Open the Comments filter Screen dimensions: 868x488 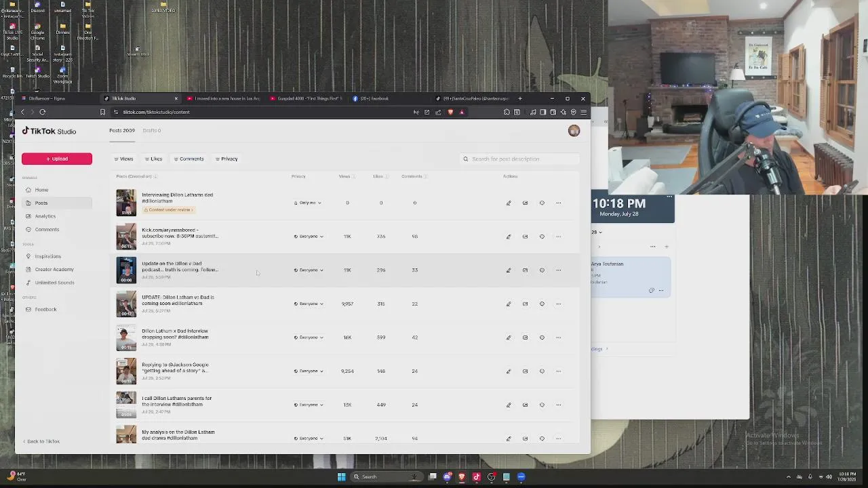(x=189, y=159)
